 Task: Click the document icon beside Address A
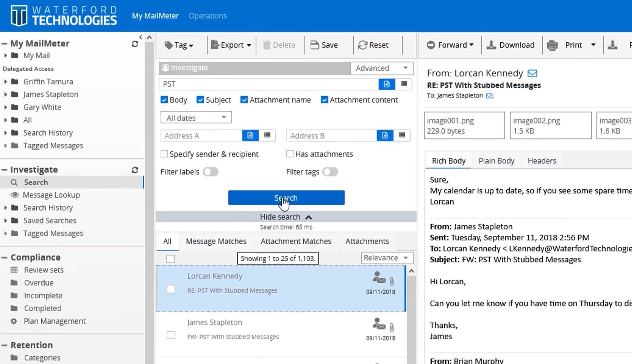(x=250, y=135)
